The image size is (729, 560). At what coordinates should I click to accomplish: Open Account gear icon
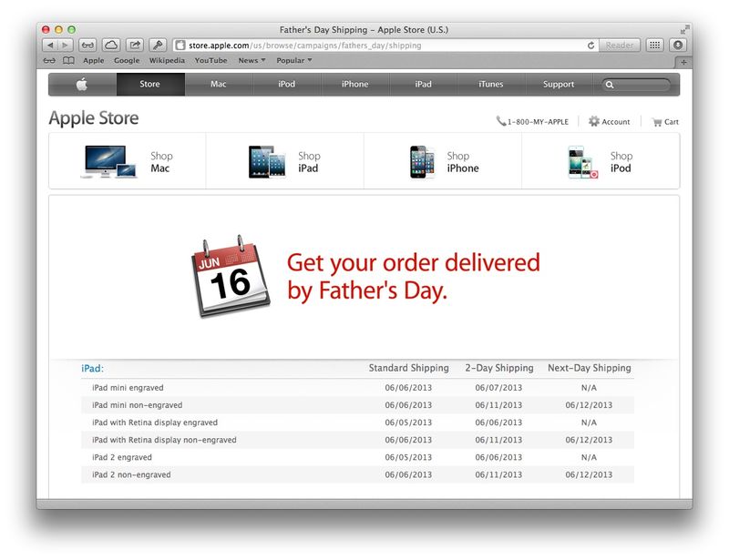pyautogui.click(x=594, y=121)
